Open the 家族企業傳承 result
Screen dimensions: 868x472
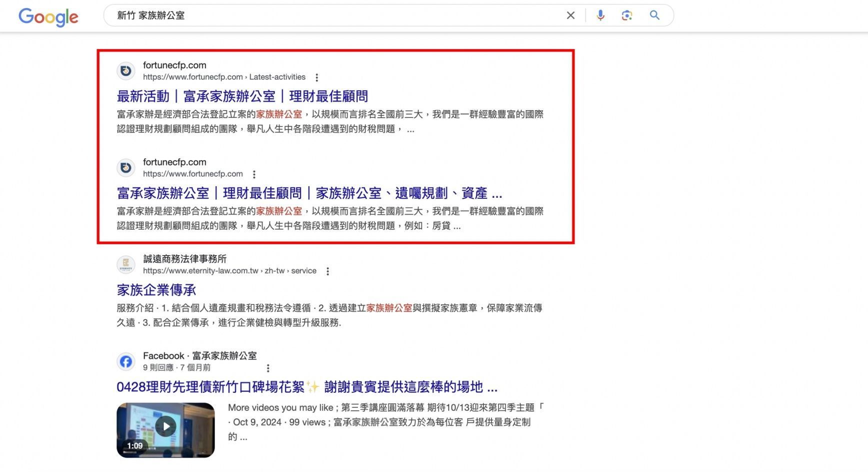[x=156, y=290]
